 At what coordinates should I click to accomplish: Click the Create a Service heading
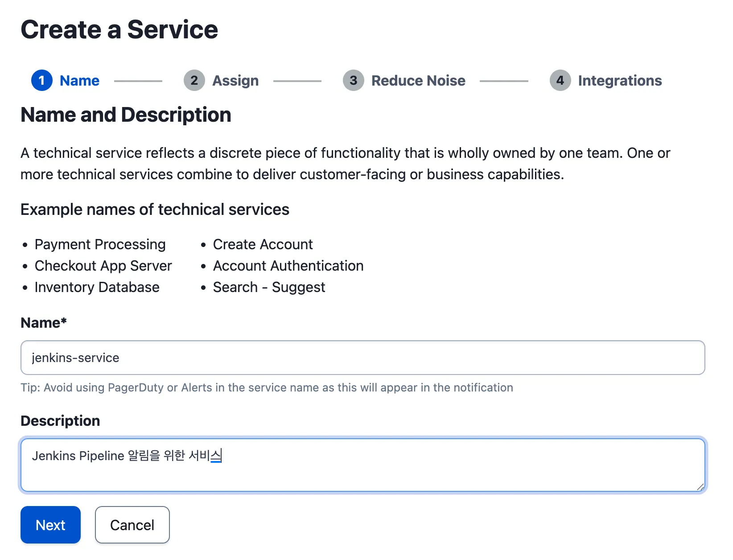[119, 30]
